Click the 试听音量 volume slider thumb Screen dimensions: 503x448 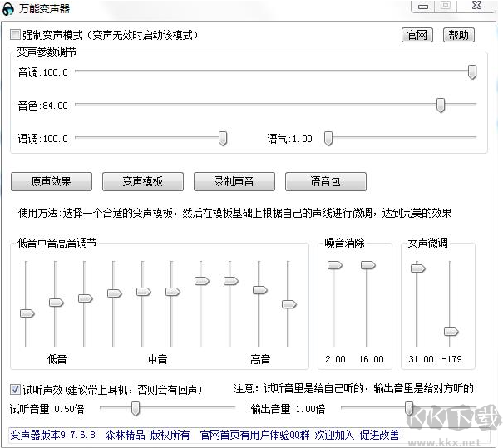(x=136, y=408)
